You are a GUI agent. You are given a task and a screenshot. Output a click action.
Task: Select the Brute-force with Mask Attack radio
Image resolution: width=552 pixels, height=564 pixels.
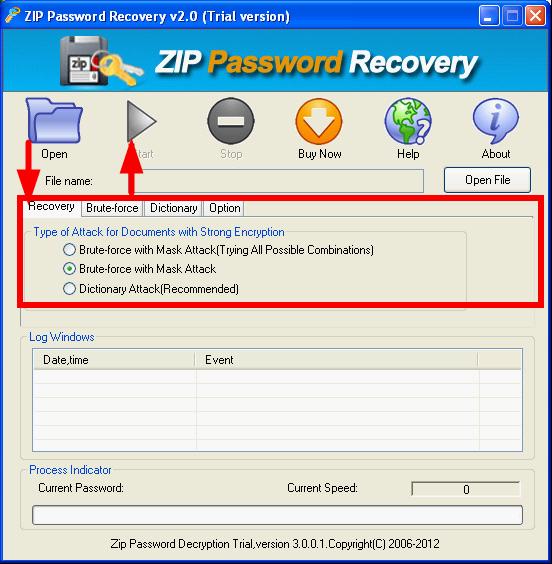click(x=69, y=269)
